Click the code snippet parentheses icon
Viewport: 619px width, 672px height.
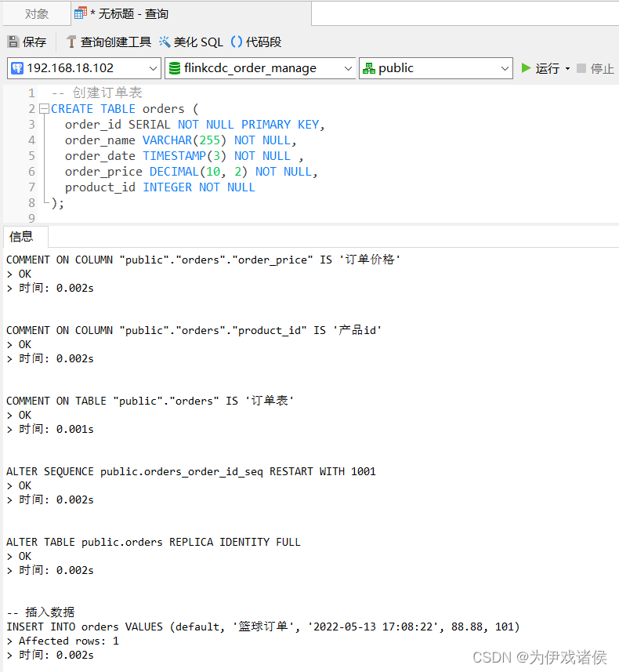coord(237,42)
